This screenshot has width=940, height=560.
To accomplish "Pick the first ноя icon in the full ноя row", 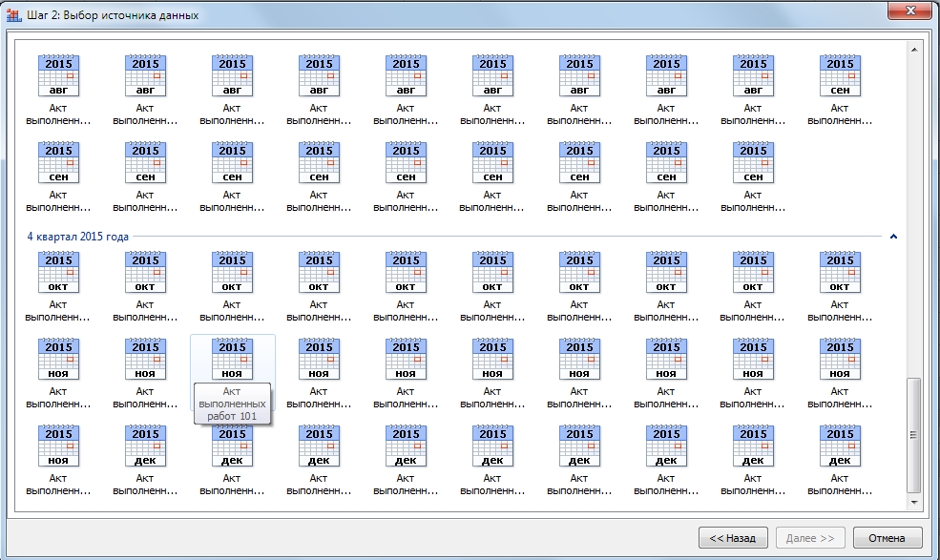I will coord(58,359).
